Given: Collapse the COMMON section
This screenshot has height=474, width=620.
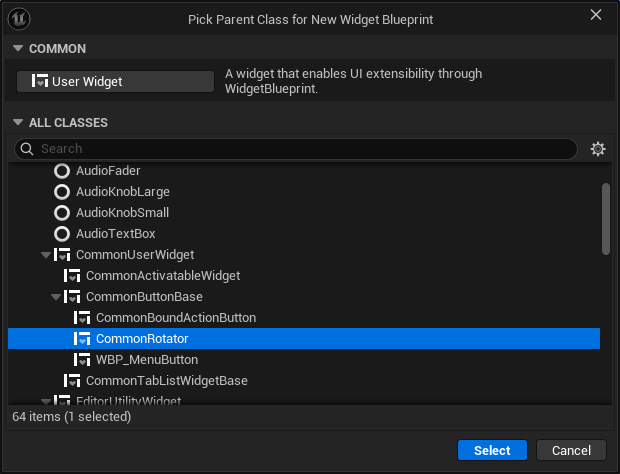Looking at the screenshot, I should (x=17, y=49).
